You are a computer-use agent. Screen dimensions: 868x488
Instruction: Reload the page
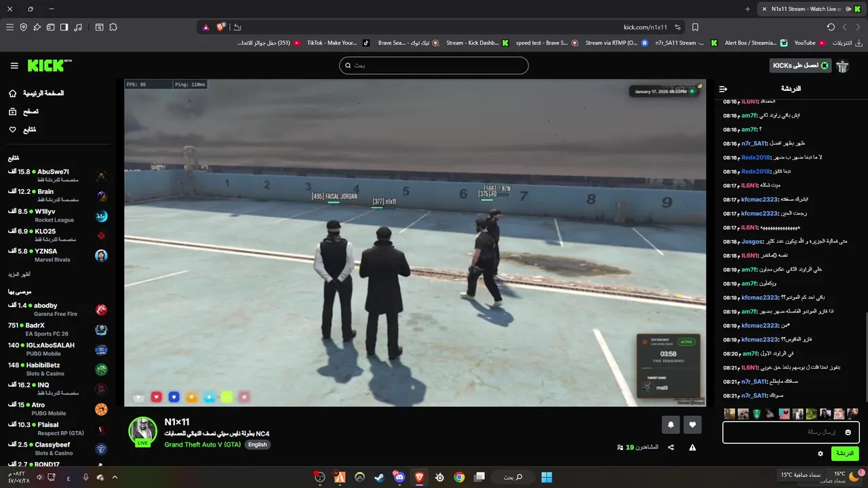[x=831, y=27]
